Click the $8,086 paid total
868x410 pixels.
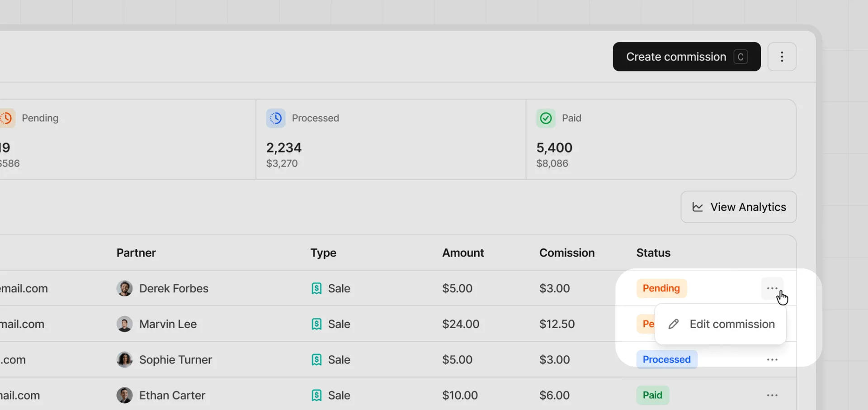(552, 163)
